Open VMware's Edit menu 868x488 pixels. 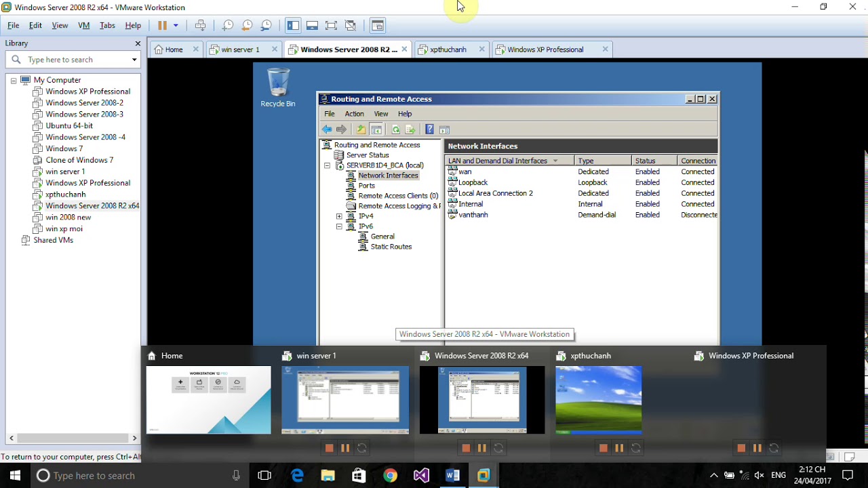pos(35,26)
